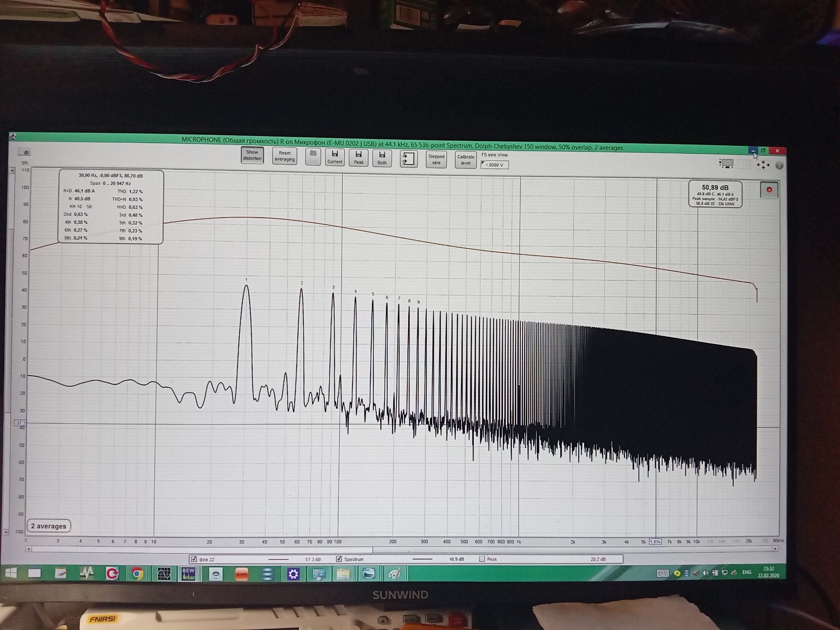
Task: Click the vertical axis scroll up arrow
Action: (x=12, y=170)
